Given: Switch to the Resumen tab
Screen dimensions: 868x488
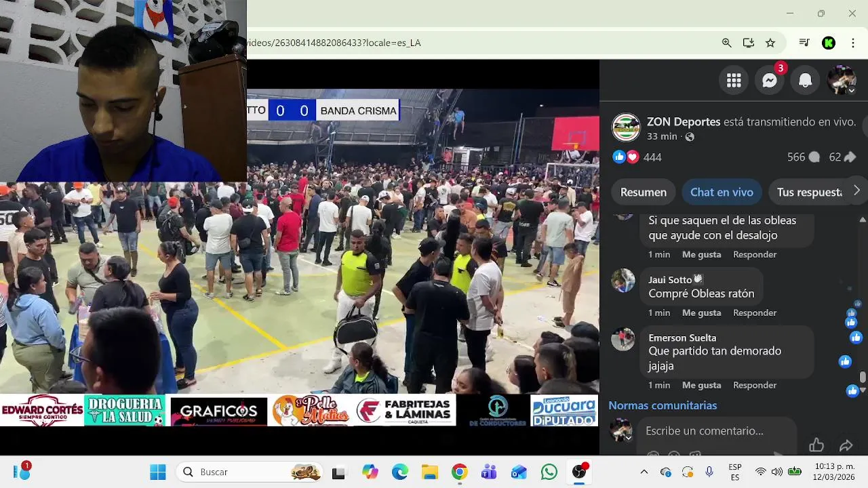Looking at the screenshot, I should [x=644, y=192].
